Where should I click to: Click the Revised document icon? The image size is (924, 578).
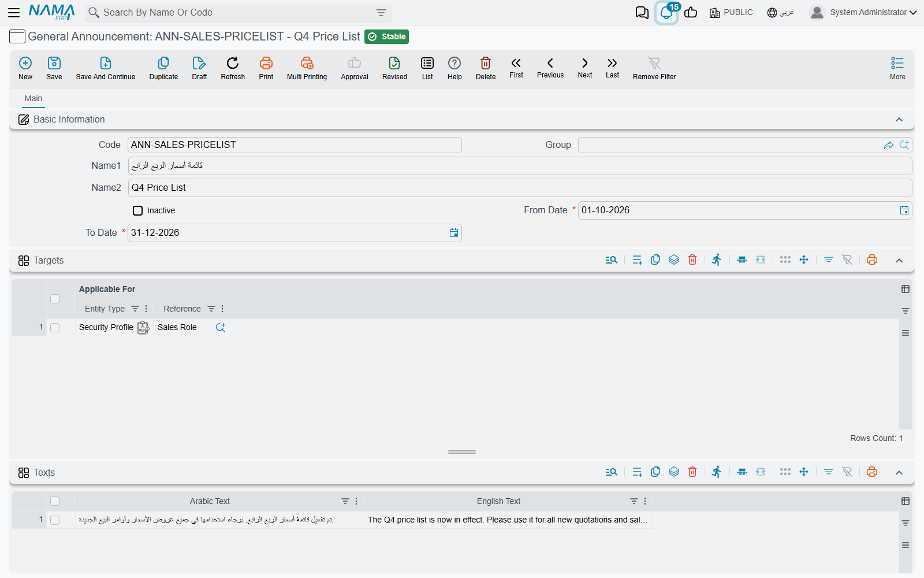[394, 63]
